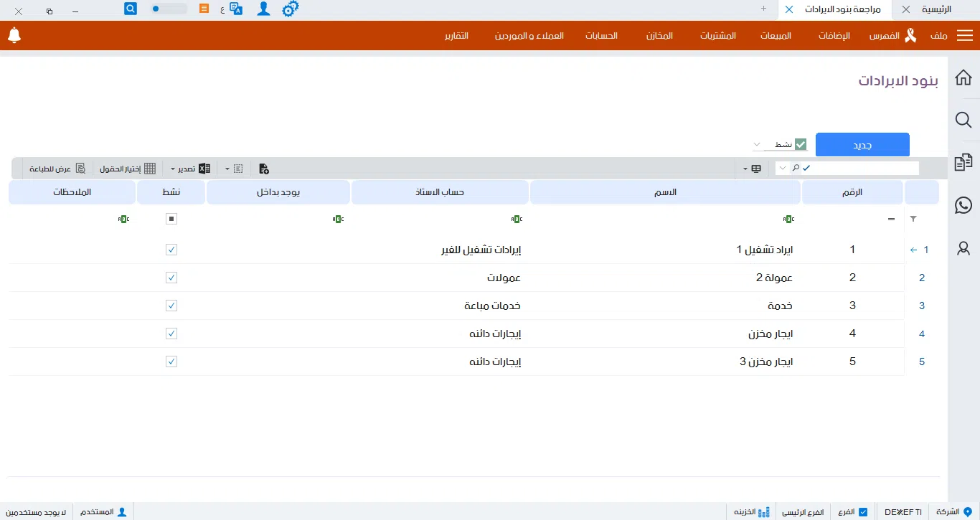
Task: Toggle active checkbox for row ايجار مخزن 3
Action: (171, 361)
